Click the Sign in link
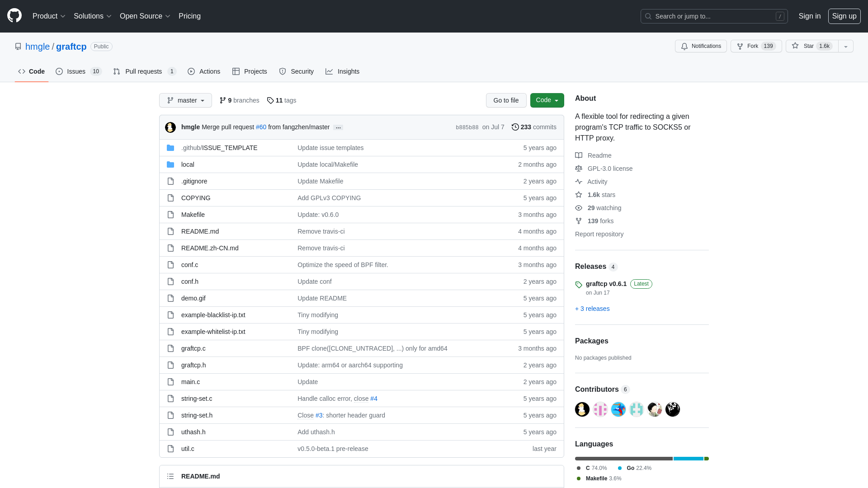The height and width of the screenshot is (488, 868). tap(810, 16)
